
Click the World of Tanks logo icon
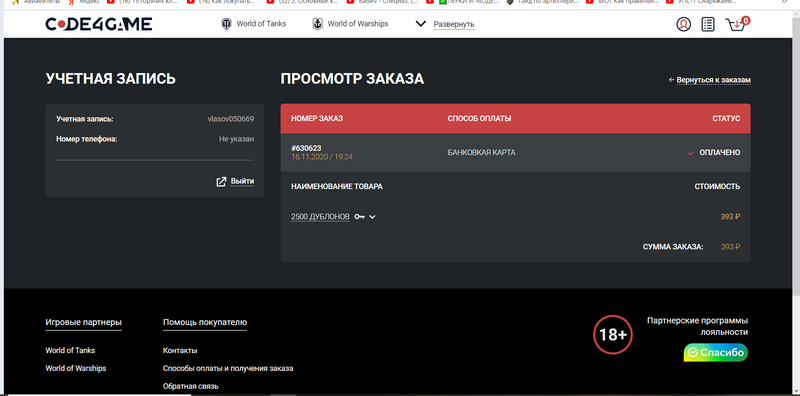(226, 24)
